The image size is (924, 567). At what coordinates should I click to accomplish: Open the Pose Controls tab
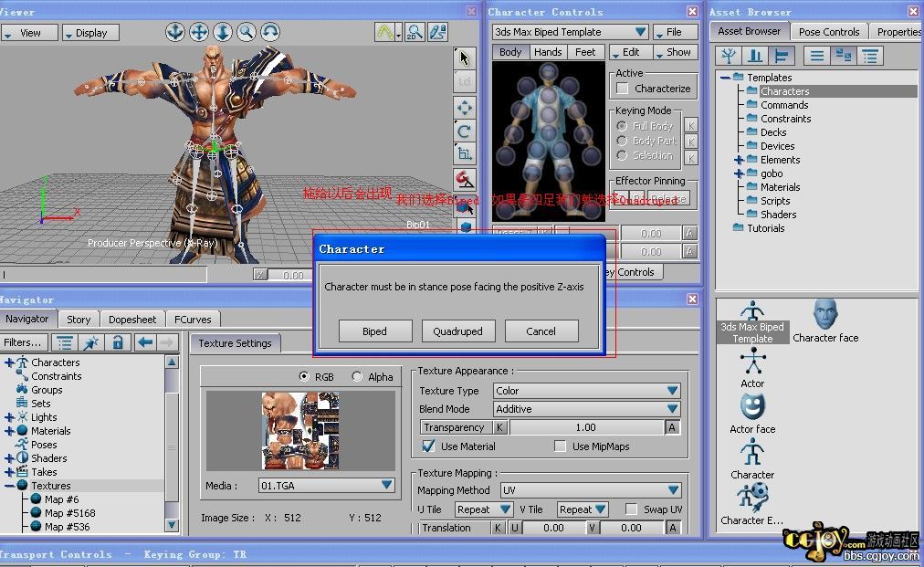829,32
